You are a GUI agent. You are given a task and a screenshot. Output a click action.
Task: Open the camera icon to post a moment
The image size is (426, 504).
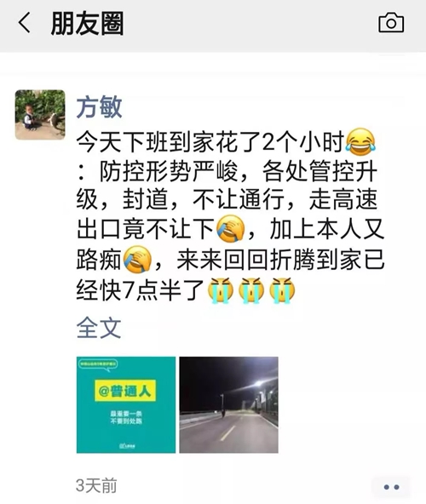click(391, 22)
